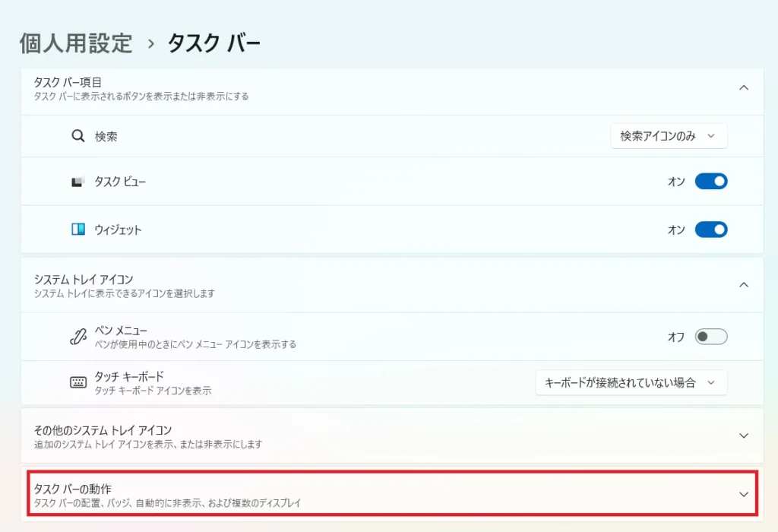Screen dimensions: 778x532
Task: Collapse the タスク バー項目 section chevron
Action: (744, 87)
